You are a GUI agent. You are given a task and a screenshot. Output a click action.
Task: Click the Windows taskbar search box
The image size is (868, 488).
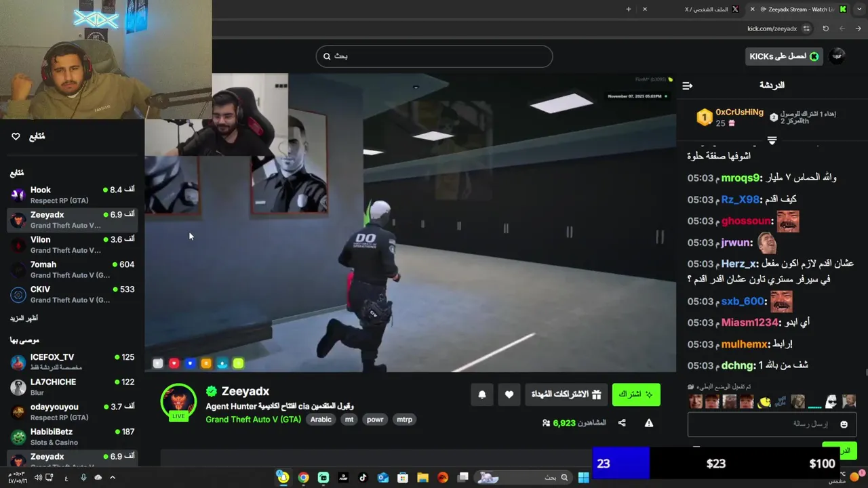[524, 477]
